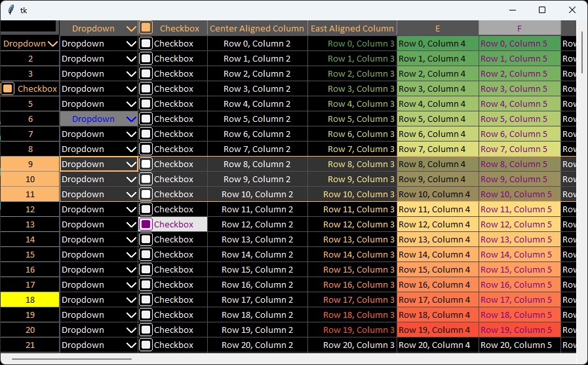This screenshot has height=365, width=588.
Task: Click red cell Row 19, Column 5
Action: 519,330
